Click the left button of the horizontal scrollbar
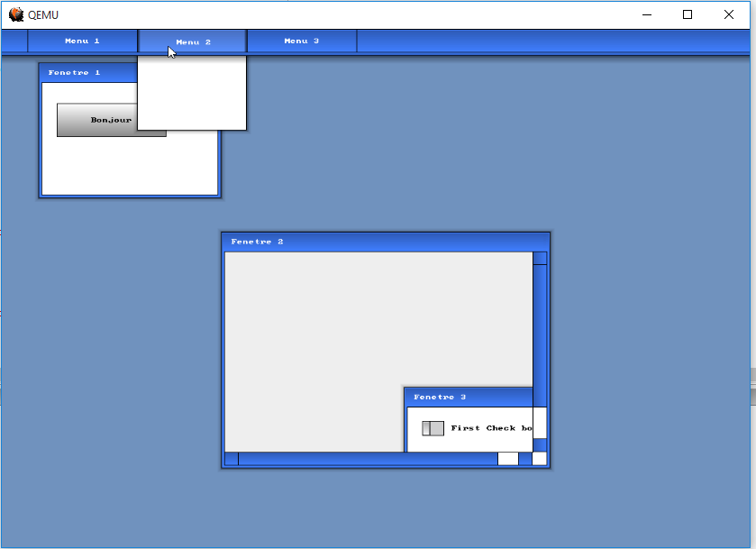The width and height of the screenshot is (756, 549). 232,459
